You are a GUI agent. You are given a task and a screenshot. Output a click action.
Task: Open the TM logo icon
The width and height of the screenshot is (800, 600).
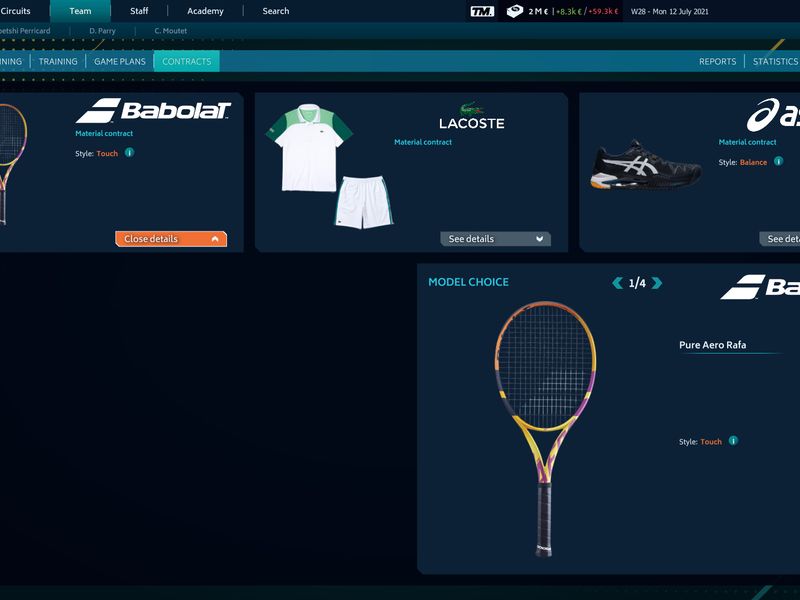[482, 11]
